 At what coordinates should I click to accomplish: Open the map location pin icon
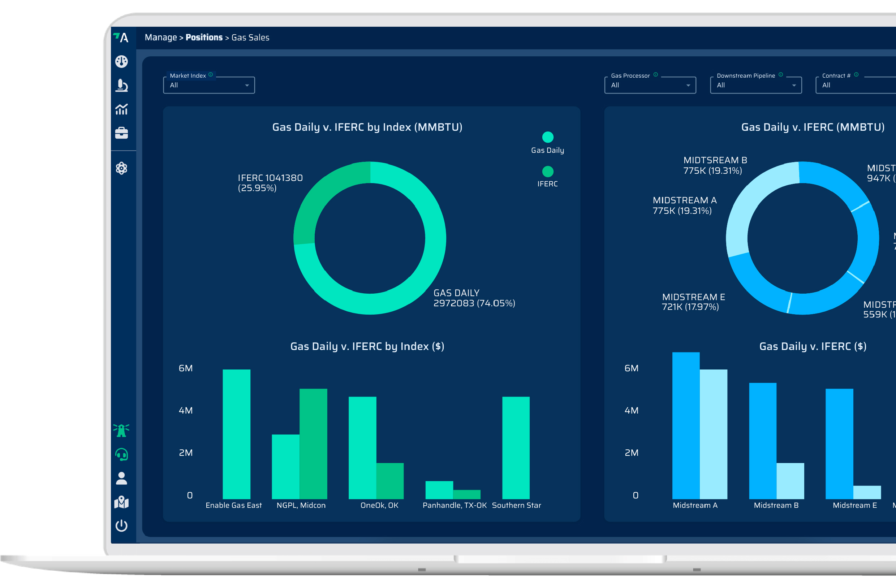(121, 502)
